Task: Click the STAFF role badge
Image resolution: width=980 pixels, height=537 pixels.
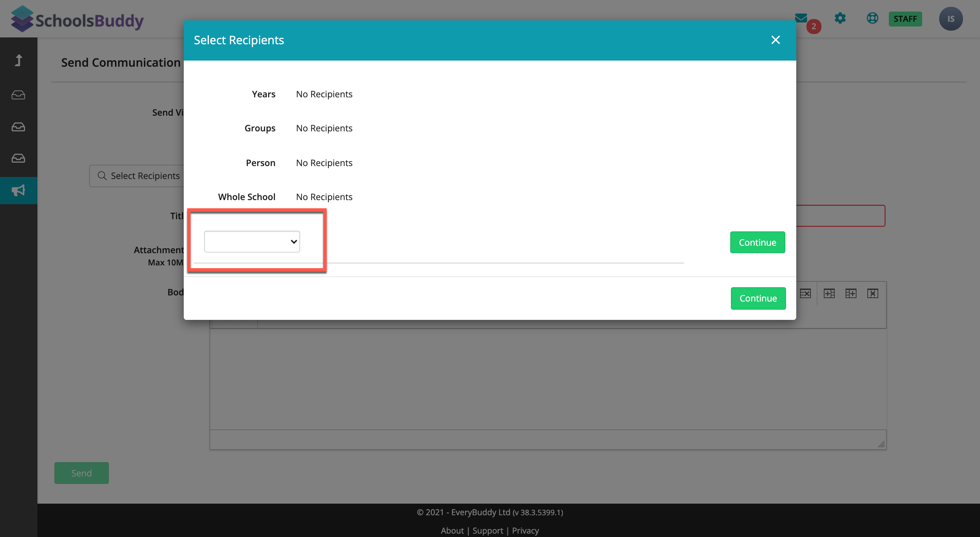Action: [905, 19]
